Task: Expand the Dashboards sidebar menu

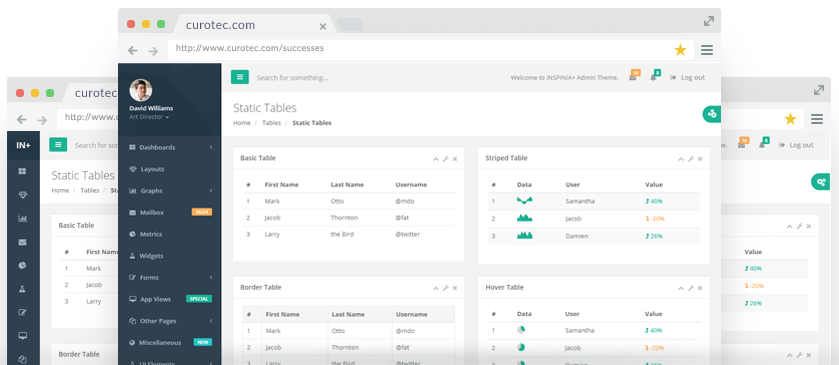Action: (170, 147)
